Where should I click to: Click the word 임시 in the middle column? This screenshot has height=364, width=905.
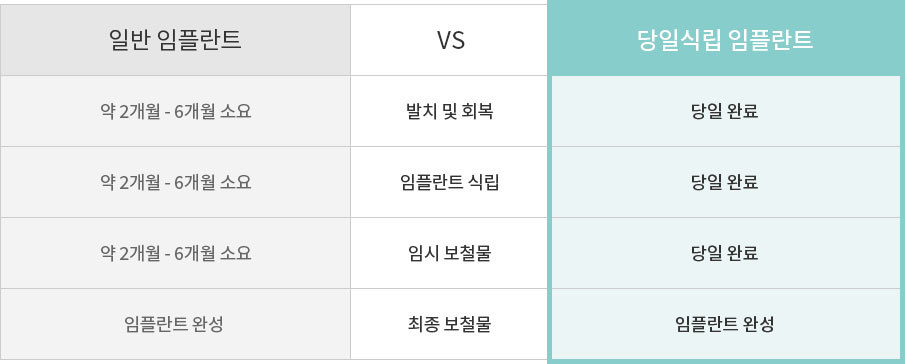[421, 253]
